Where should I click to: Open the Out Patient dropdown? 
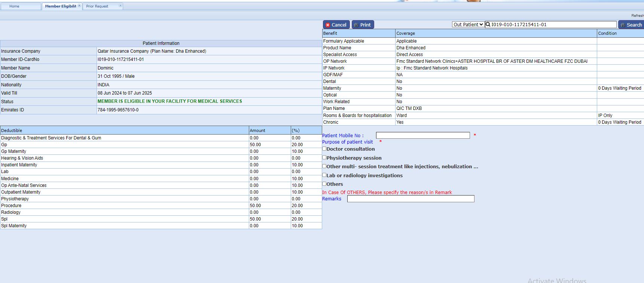coord(468,25)
